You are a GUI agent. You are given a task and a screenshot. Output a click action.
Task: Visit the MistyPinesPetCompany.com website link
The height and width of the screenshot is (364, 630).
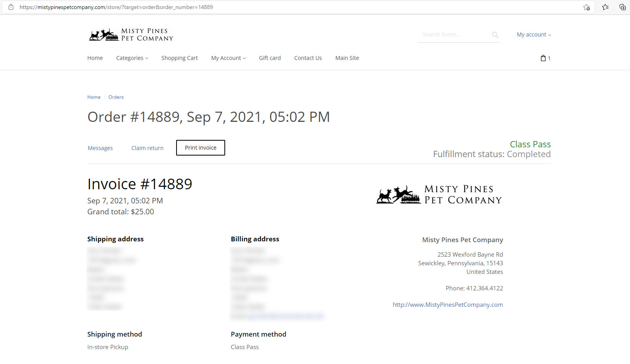click(448, 305)
